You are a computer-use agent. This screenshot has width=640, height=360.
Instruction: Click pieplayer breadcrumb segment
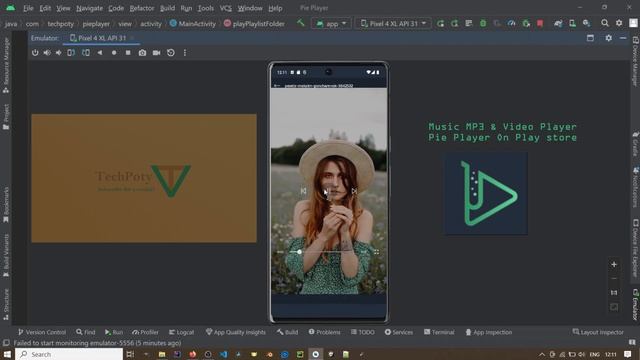[96, 24]
